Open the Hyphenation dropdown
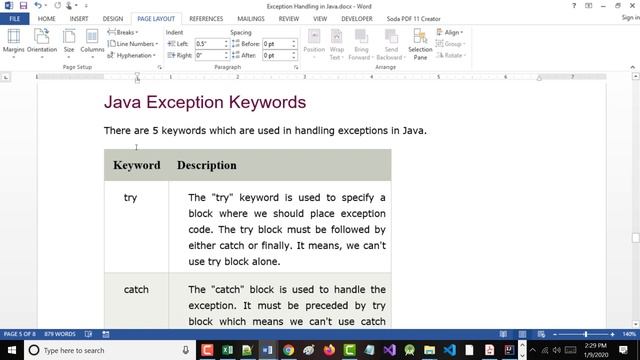 [x=132, y=55]
